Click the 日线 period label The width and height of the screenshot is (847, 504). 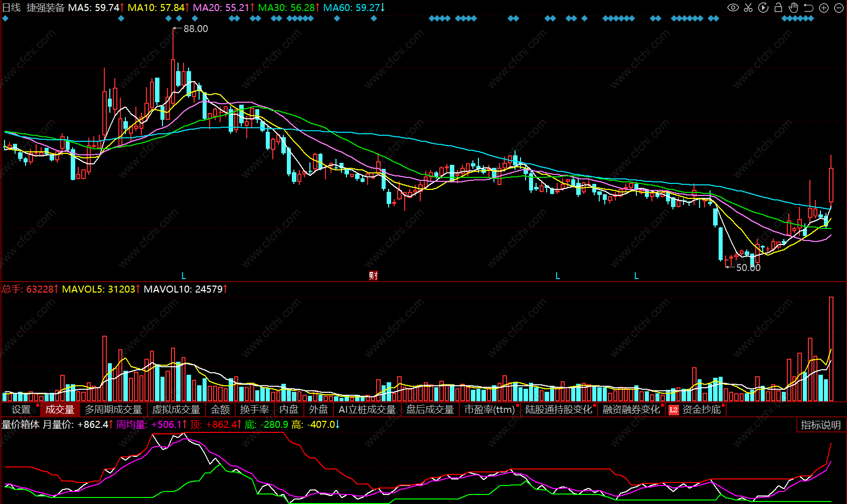[12, 8]
